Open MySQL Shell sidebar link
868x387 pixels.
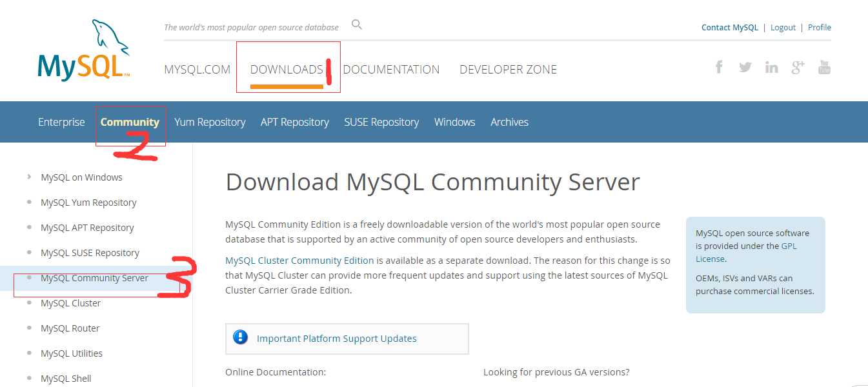(x=66, y=379)
